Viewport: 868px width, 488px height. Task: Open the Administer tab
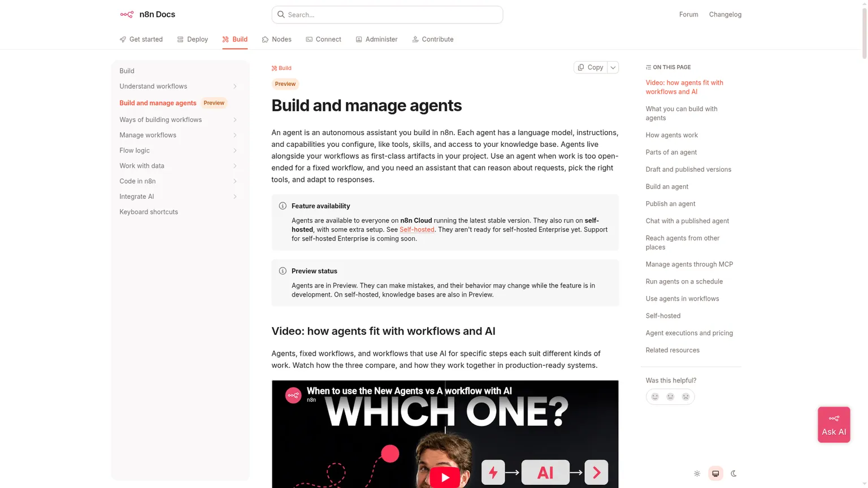(376, 40)
